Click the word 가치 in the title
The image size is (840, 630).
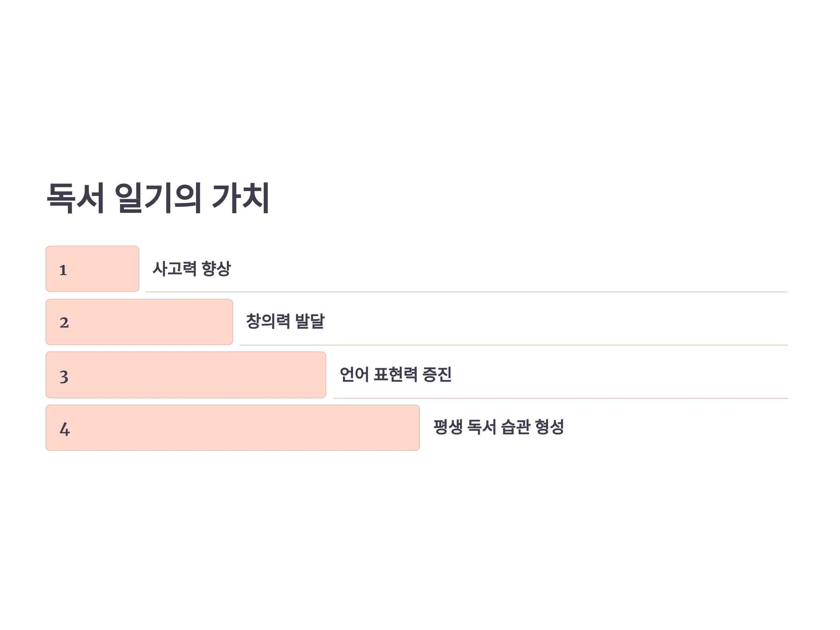click(x=241, y=198)
